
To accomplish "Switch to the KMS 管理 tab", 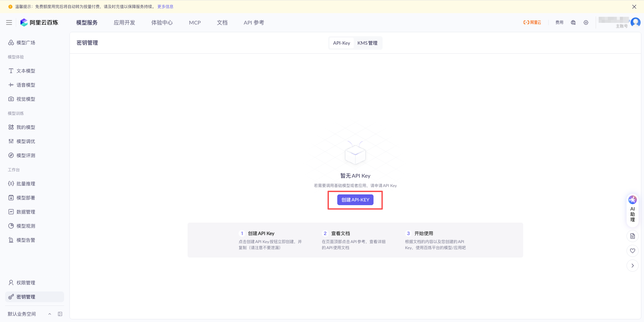I will (368, 43).
